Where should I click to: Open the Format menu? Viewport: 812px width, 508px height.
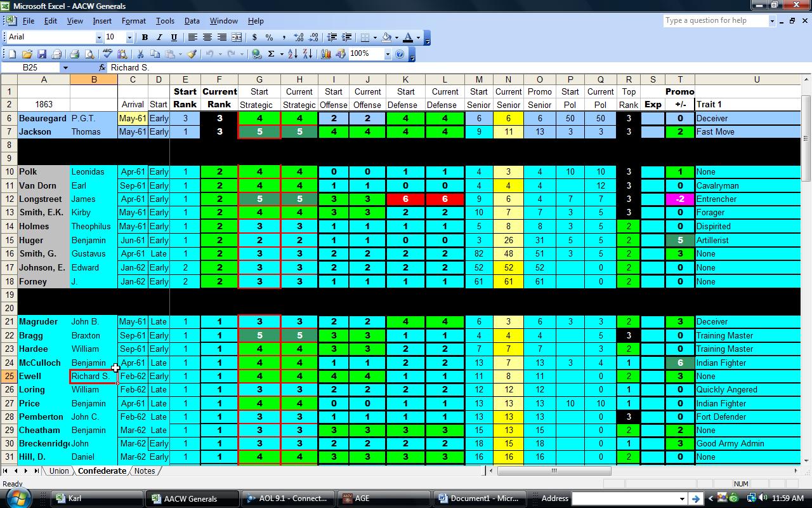coord(133,21)
